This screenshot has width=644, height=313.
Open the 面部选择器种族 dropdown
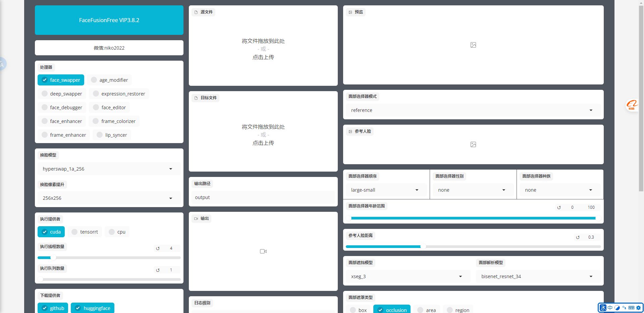coord(560,190)
